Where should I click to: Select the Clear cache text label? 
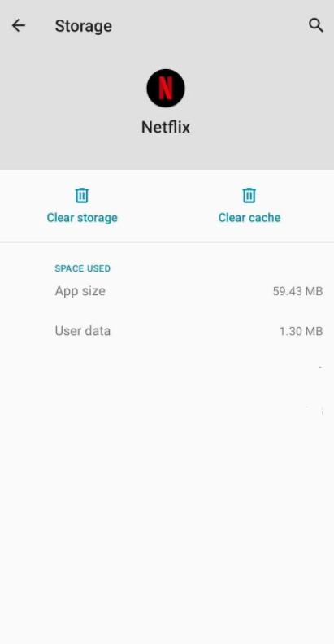pos(249,218)
